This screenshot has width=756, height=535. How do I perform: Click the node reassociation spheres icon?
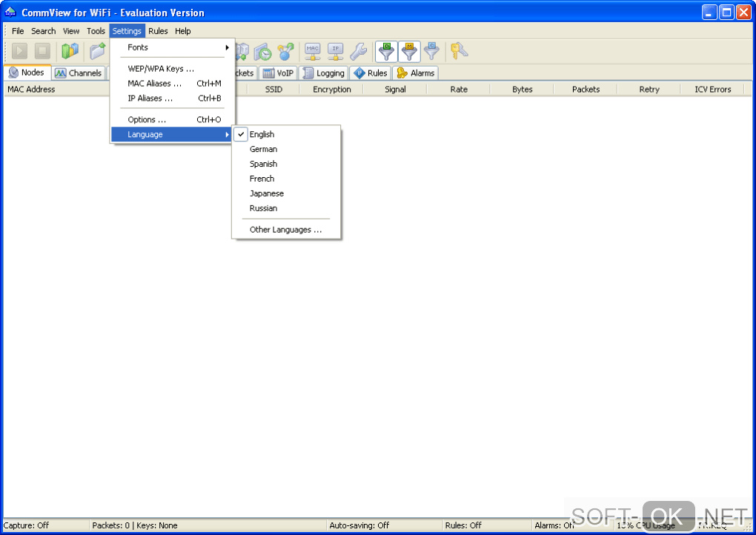[x=286, y=52]
